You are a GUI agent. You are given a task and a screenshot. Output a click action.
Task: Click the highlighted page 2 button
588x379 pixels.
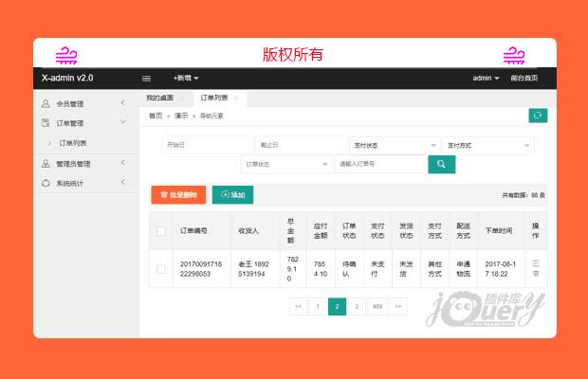pos(337,306)
